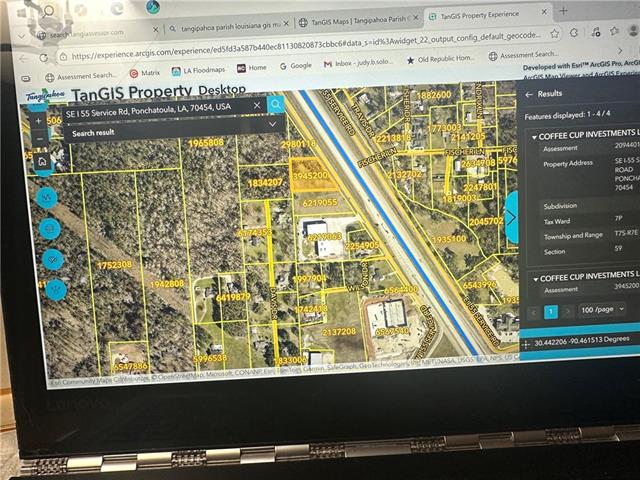Click the next results page arrow
The width and height of the screenshot is (640, 480).
[568, 311]
